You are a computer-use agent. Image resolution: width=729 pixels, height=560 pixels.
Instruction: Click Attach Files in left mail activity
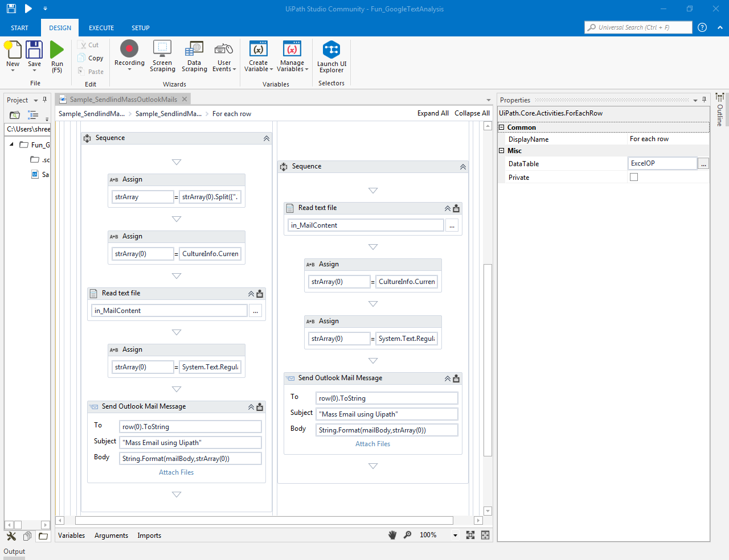click(x=177, y=472)
